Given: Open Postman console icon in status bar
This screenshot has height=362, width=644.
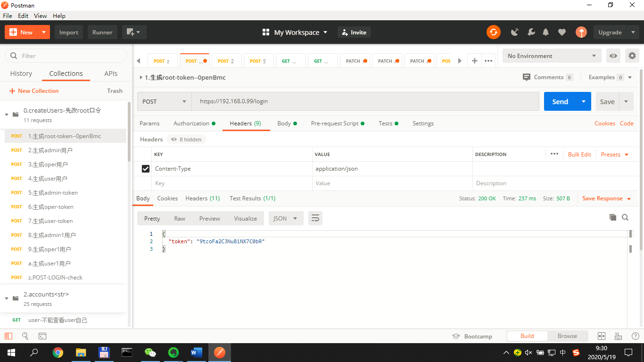Looking at the screenshot, I should (x=42, y=336).
